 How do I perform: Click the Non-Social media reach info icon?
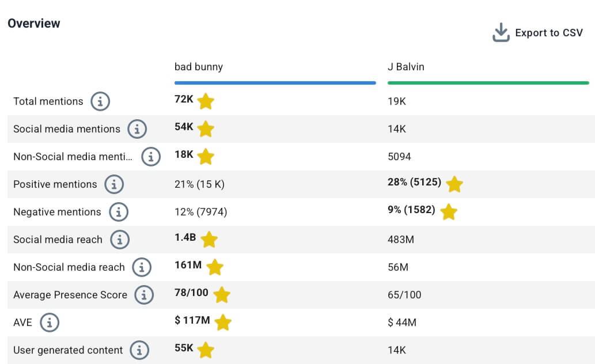tap(141, 267)
